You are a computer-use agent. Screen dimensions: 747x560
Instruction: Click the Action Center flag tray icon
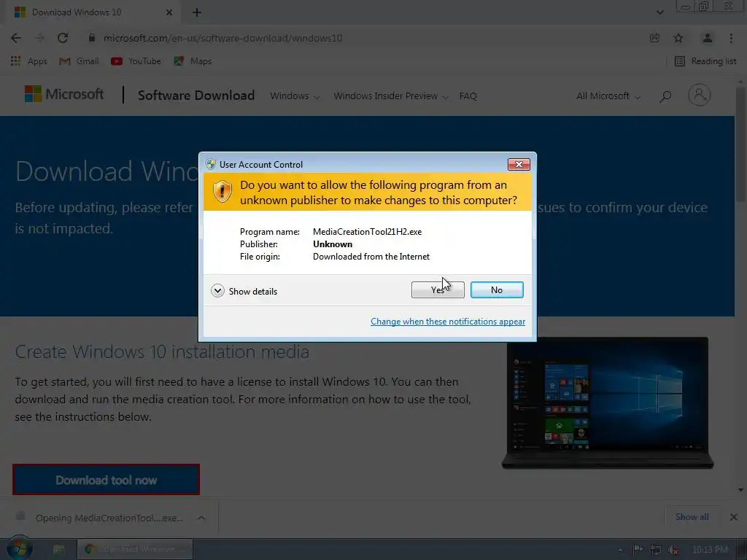point(638,550)
